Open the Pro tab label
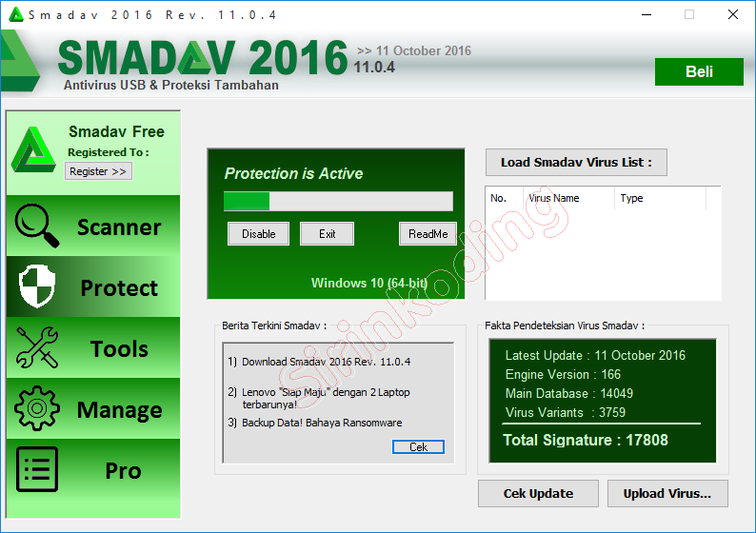Viewport: 756px width, 533px height. [x=124, y=471]
